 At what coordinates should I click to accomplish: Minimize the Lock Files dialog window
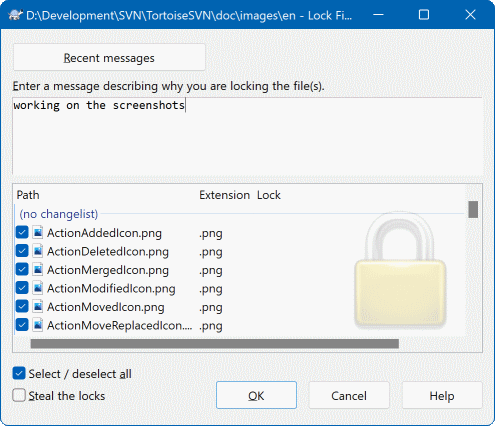point(378,15)
